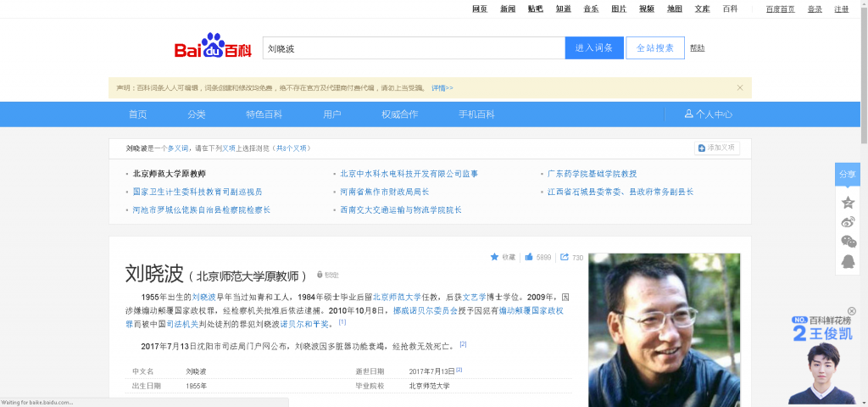The width and height of the screenshot is (868, 407).
Task: Click the 收藏 star icon beside the title
Action: pyautogui.click(x=495, y=257)
